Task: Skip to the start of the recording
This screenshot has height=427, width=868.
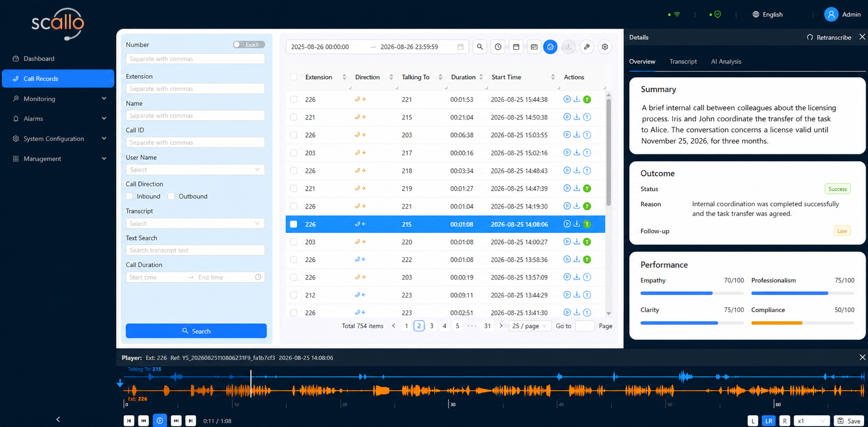Action: (x=129, y=421)
